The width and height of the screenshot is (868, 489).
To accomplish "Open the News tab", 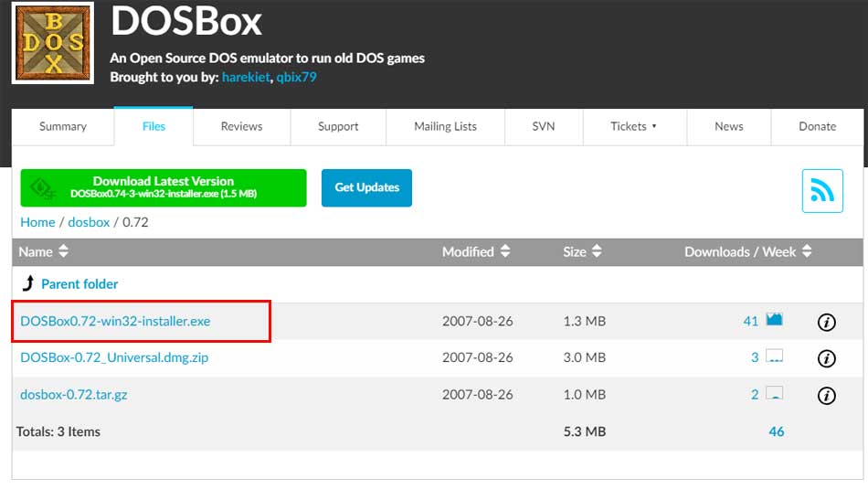I will point(728,127).
